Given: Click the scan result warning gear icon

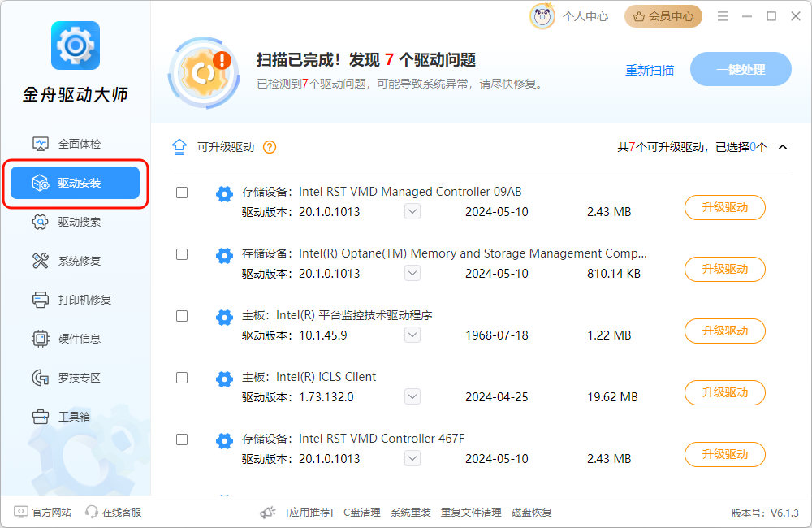Looking at the screenshot, I should [x=204, y=72].
